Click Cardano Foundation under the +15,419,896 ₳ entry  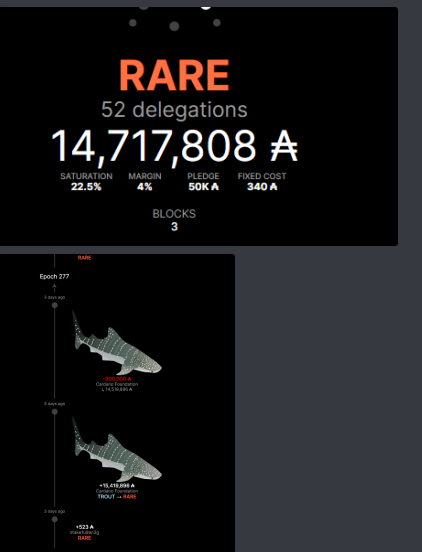[x=117, y=491]
